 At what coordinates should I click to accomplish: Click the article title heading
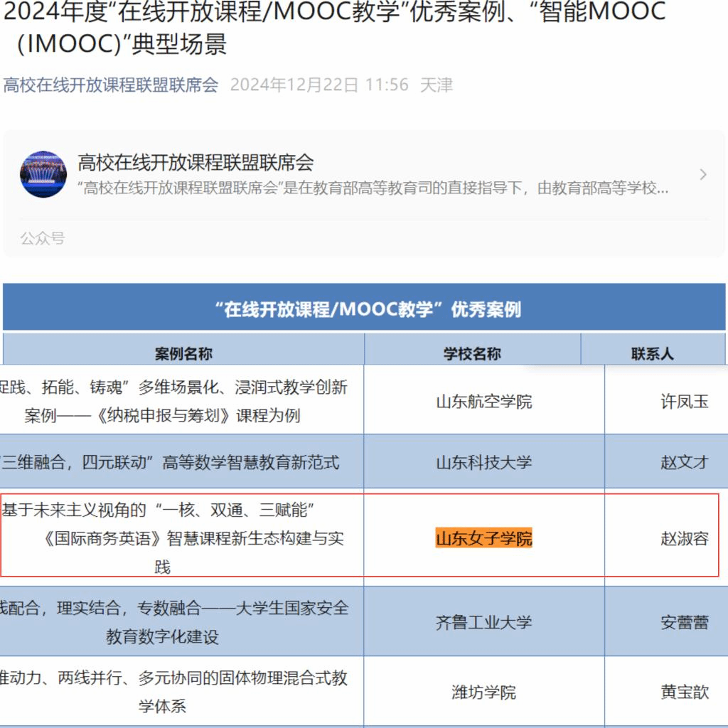click(334, 27)
